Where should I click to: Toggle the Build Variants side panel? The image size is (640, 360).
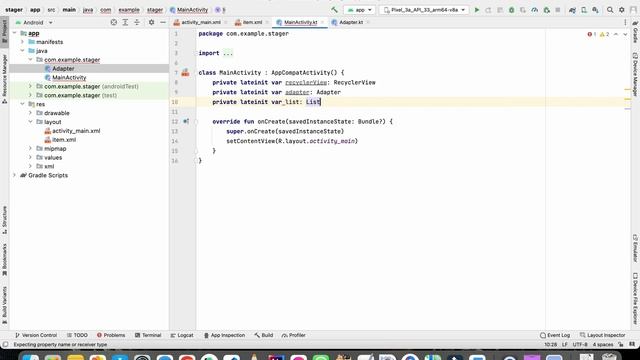[x=4, y=305]
